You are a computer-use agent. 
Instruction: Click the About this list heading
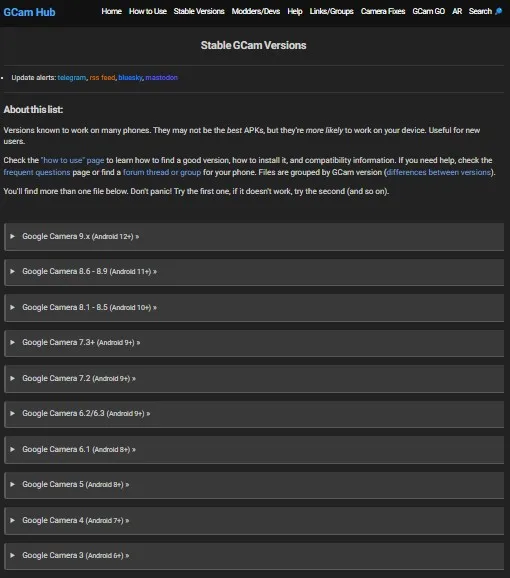pos(33,110)
